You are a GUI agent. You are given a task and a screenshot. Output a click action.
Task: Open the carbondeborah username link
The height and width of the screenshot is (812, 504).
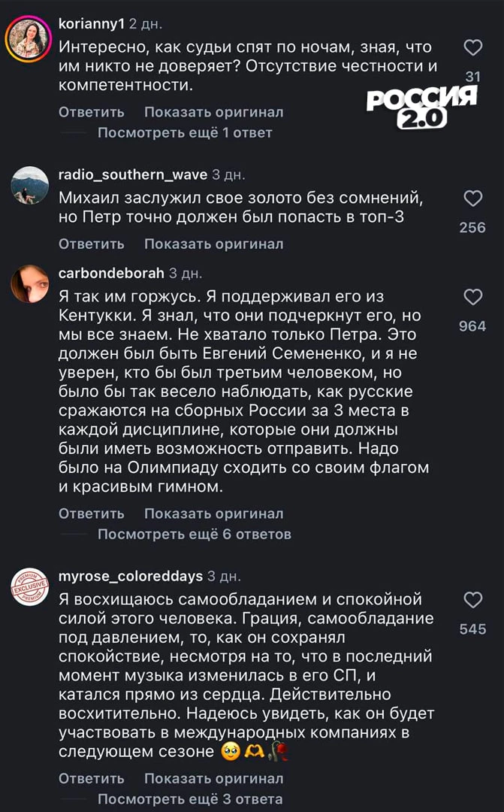pos(111,272)
